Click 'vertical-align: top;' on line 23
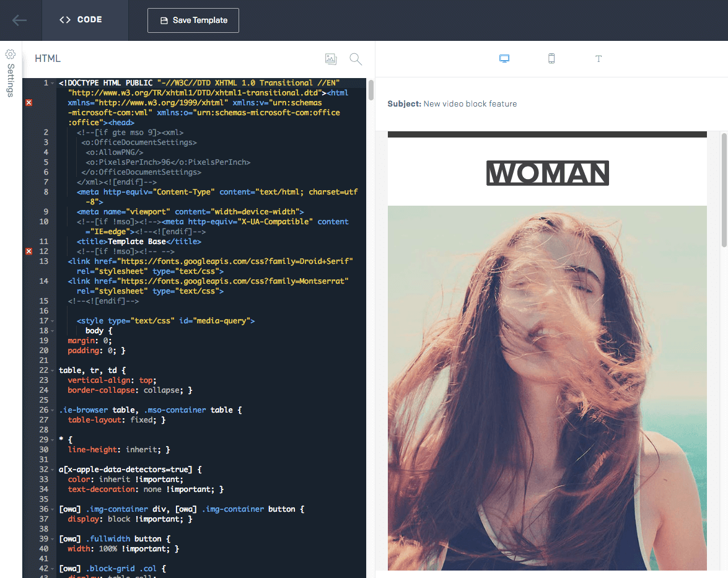The width and height of the screenshot is (728, 578). 112,380
